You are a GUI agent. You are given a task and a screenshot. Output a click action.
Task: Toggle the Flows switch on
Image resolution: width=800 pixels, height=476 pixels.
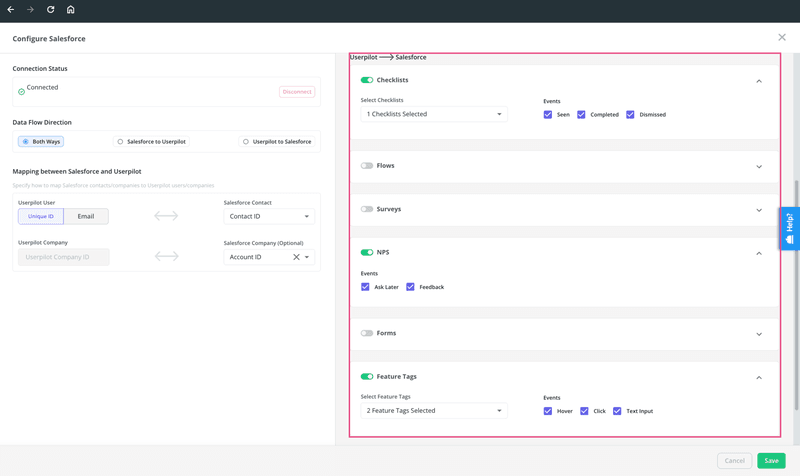click(x=367, y=166)
